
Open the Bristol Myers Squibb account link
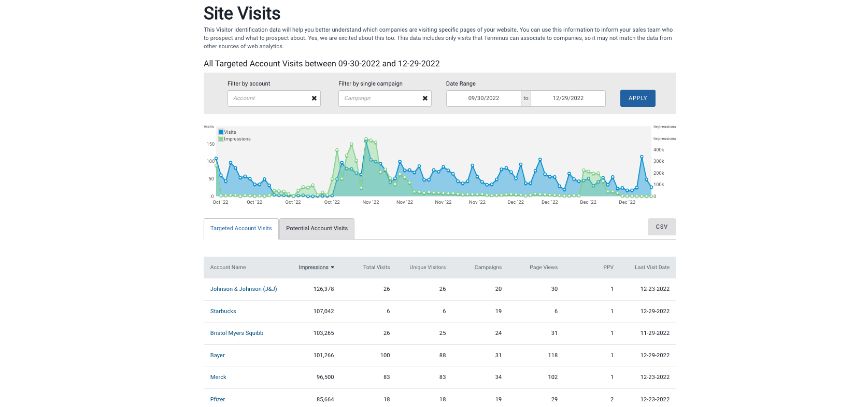point(237,333)
